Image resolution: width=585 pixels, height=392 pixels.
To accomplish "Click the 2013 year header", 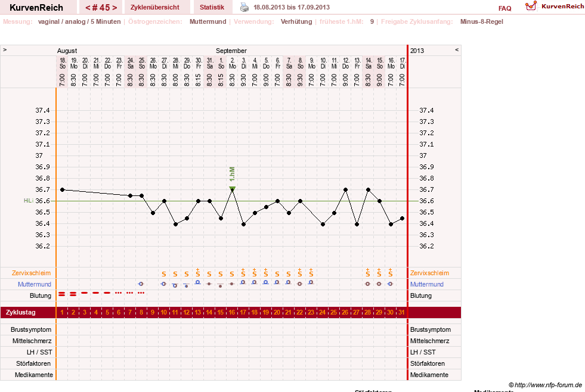I will [x=417, y=51].
